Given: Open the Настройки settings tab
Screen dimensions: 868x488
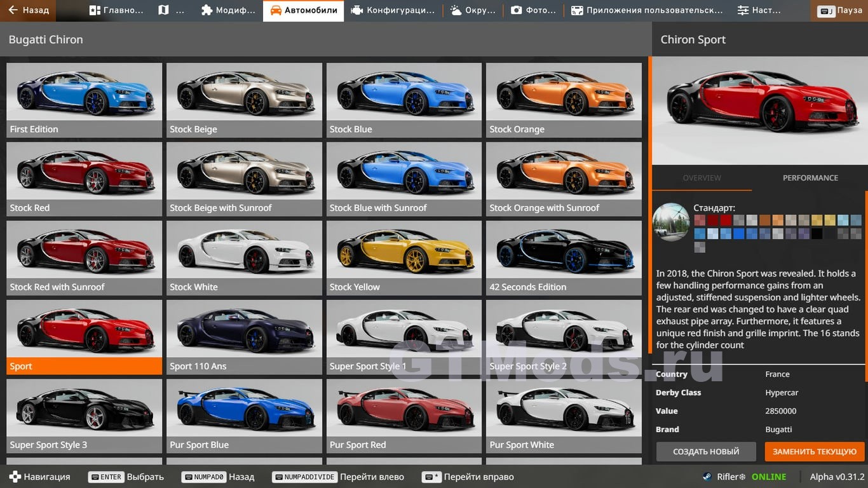Looking at the screenshot, I should [x=759, y=11].
